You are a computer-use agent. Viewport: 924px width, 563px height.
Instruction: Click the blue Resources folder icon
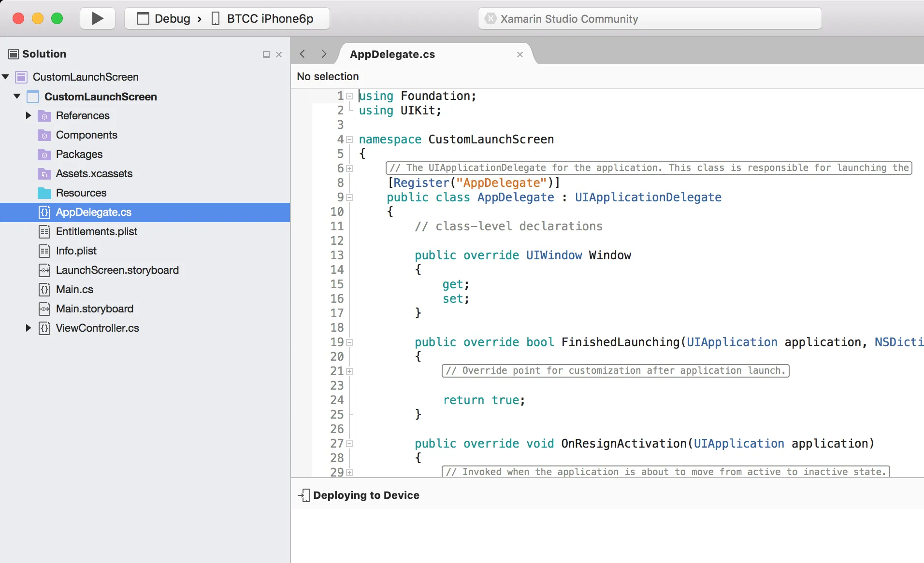(x=44, y=193)
